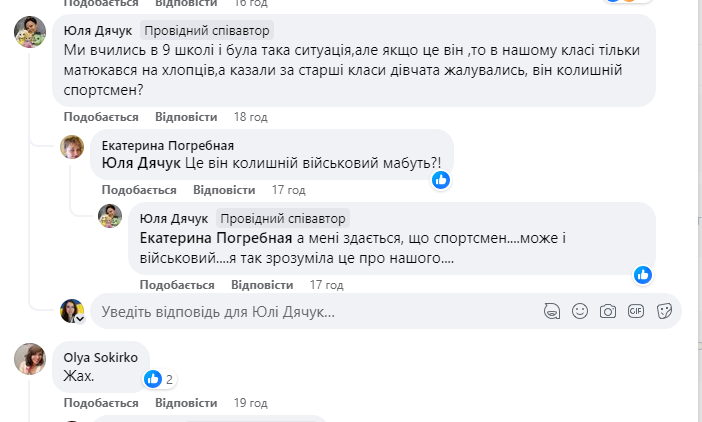
Task: Open Olya Sokirko's profile name link
Action: 101,356
